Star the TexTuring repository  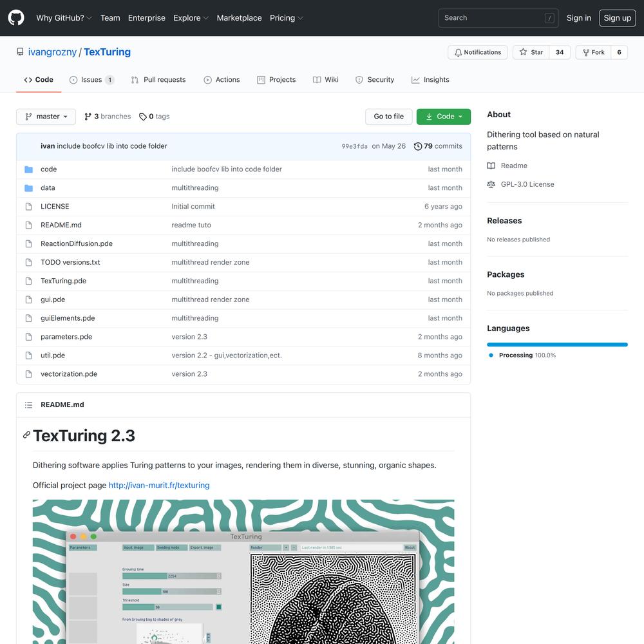coord(531,52)
